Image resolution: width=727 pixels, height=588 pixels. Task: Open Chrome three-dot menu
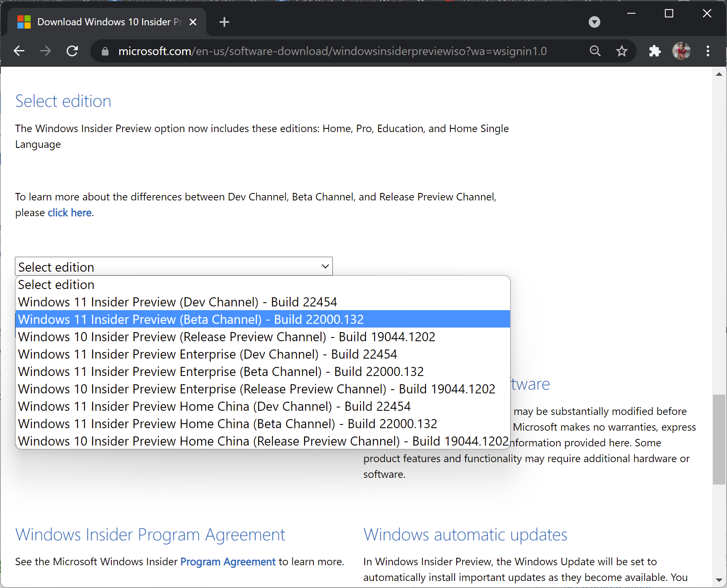point(708,51)
